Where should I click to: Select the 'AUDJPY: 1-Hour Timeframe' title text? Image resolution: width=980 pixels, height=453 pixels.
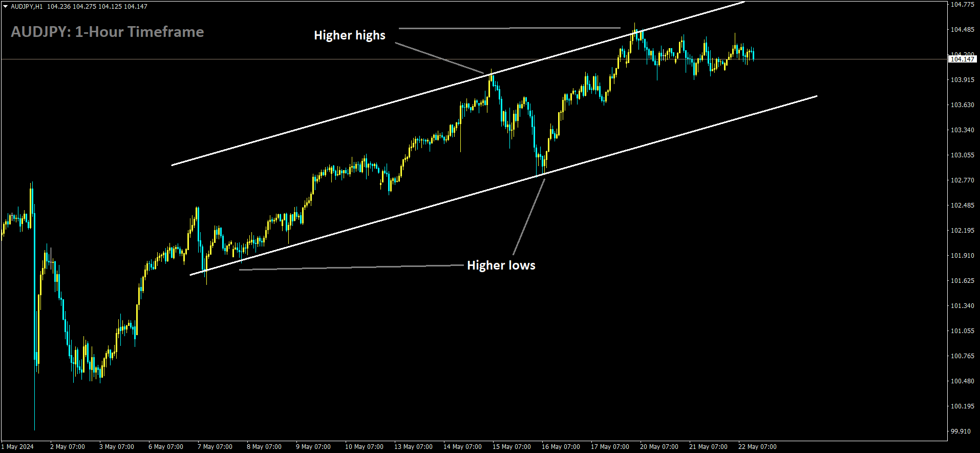(108, 32)
